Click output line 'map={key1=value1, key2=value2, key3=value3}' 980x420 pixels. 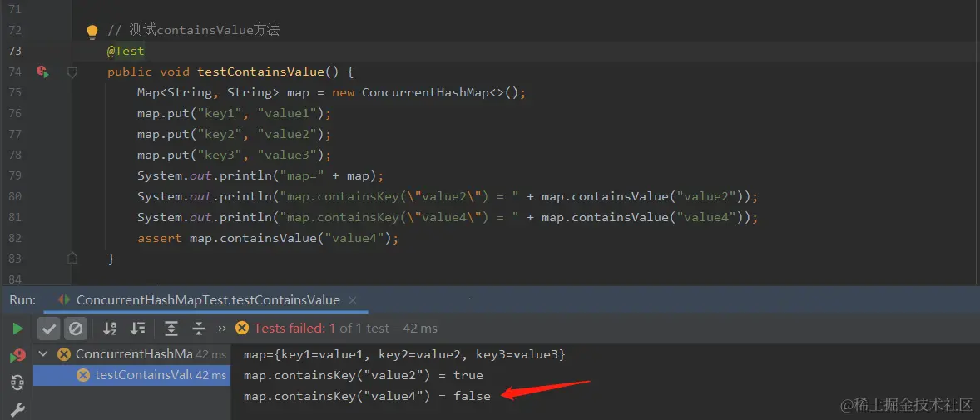404,354
